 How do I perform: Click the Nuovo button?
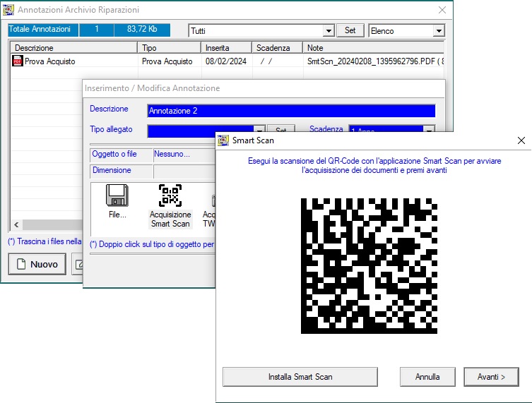click(37, 264)
